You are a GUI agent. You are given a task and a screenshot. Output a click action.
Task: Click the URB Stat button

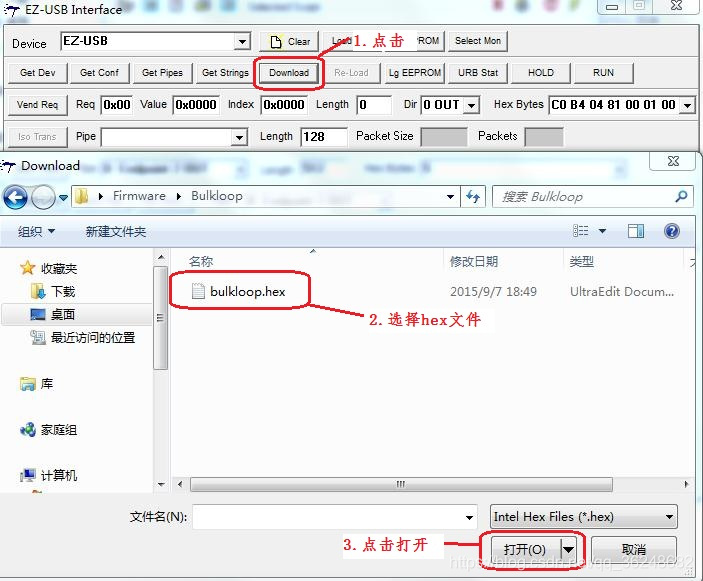478,73
